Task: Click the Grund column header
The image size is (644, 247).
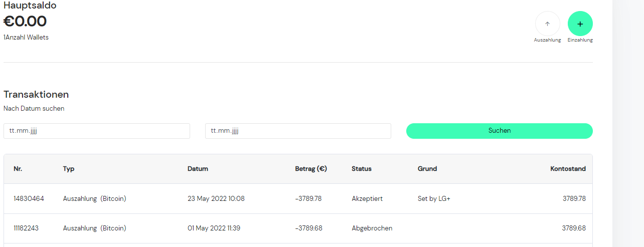Action: (427, 169)
